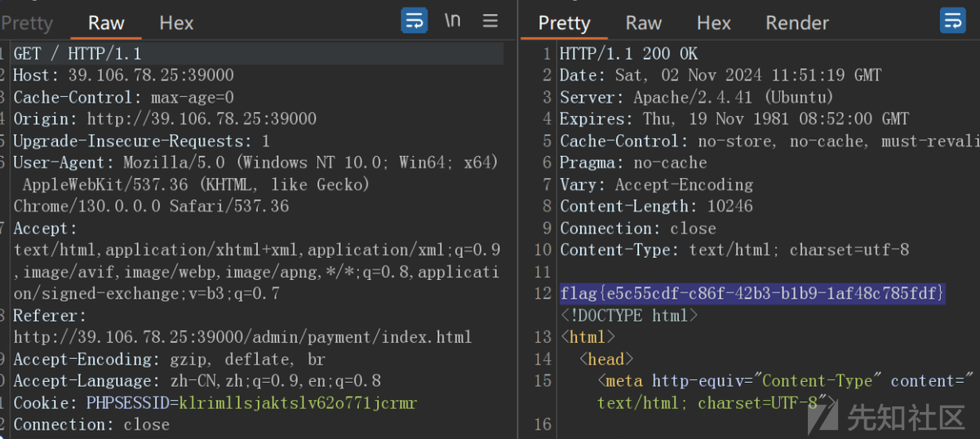Click the GET / HTTP/1.1 request line

[x=78, y=54]
